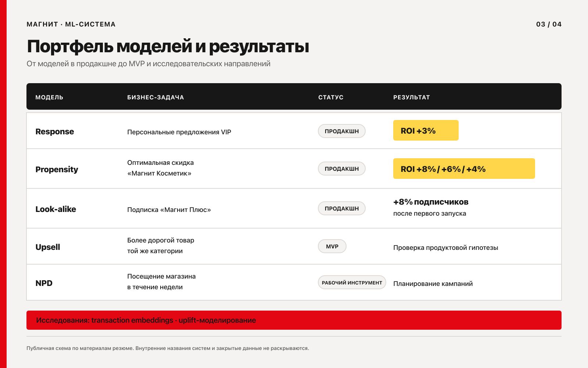Screen dimensions: 588x368
Task: Select the NPD model name
Action: point(44,283)
